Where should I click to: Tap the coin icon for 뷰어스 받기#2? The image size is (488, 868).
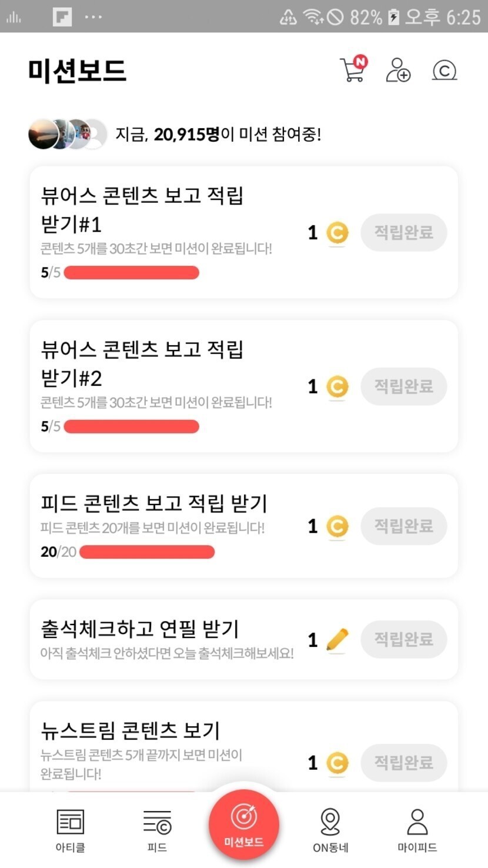[x=337, y=387]
